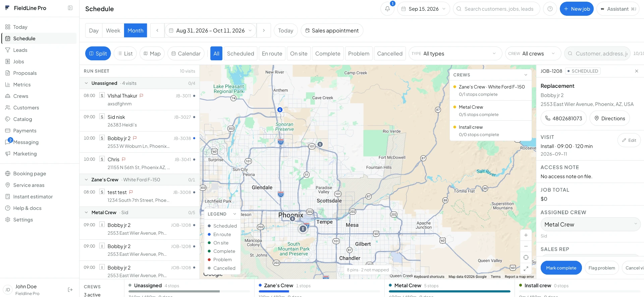Open Service areas in the sidebar
The height and width of the screenshot is (297, 644).
tap(39, 185)
